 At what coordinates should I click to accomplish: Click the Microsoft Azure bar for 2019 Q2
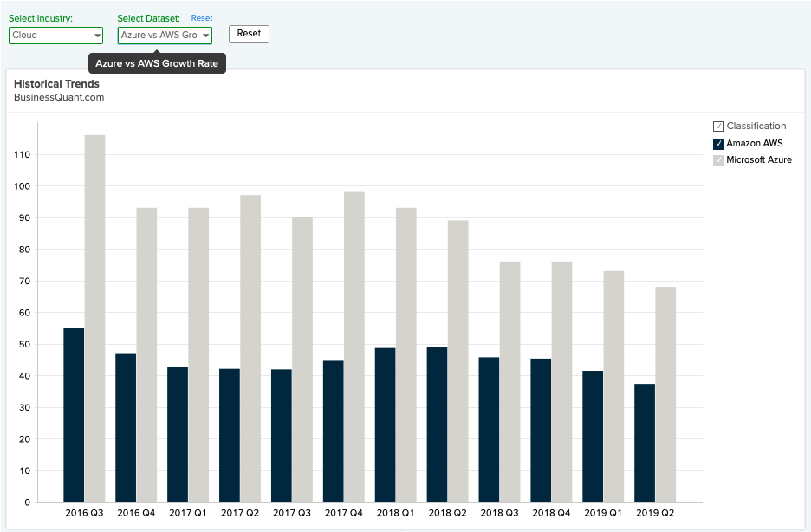[x=665, y=394]
